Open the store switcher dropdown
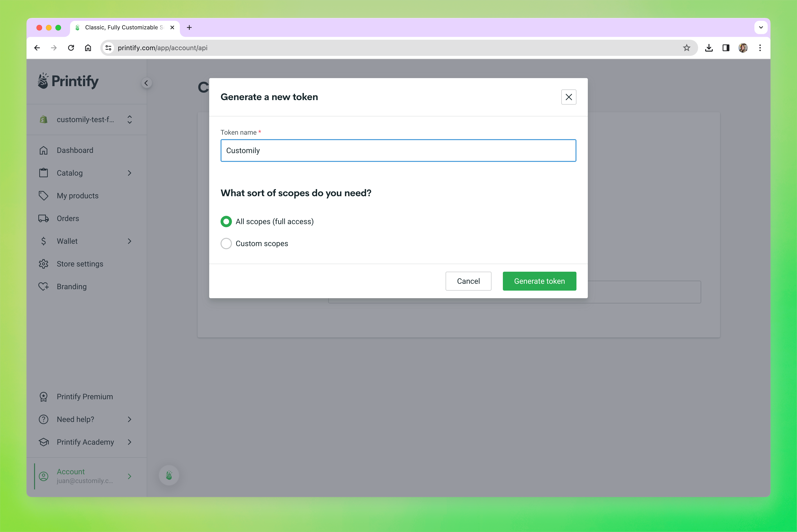Viewport: 797px width, 532px height. point(129,120)
